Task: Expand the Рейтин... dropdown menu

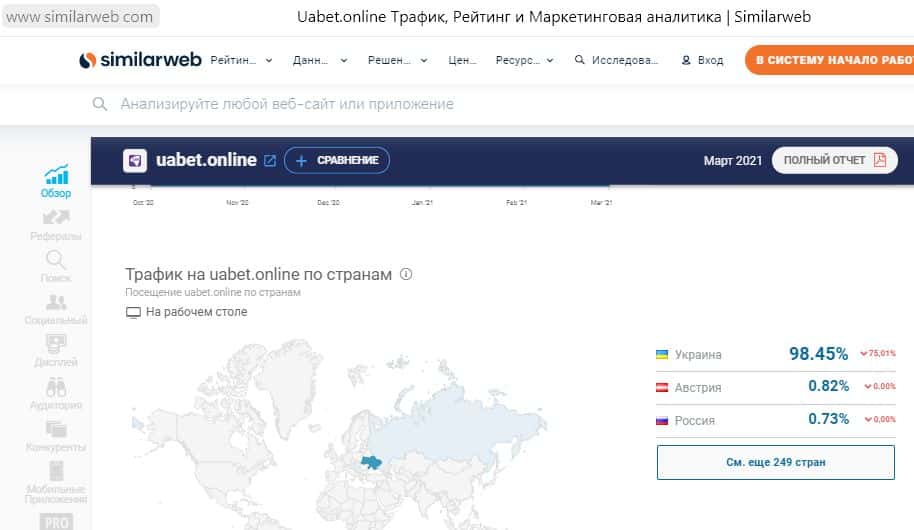Action: click(241, 60)
